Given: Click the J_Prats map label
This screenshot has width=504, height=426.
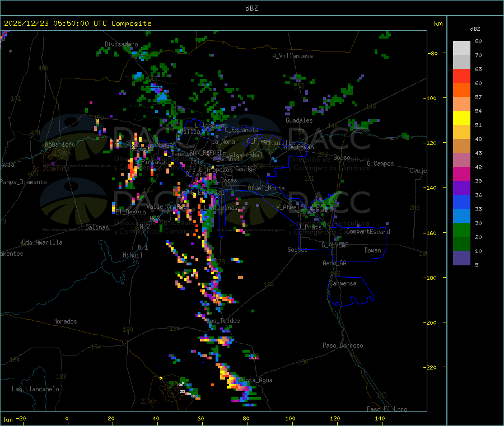Looking at the screenshot, I should pyautogui.click(x=310, y=227).
